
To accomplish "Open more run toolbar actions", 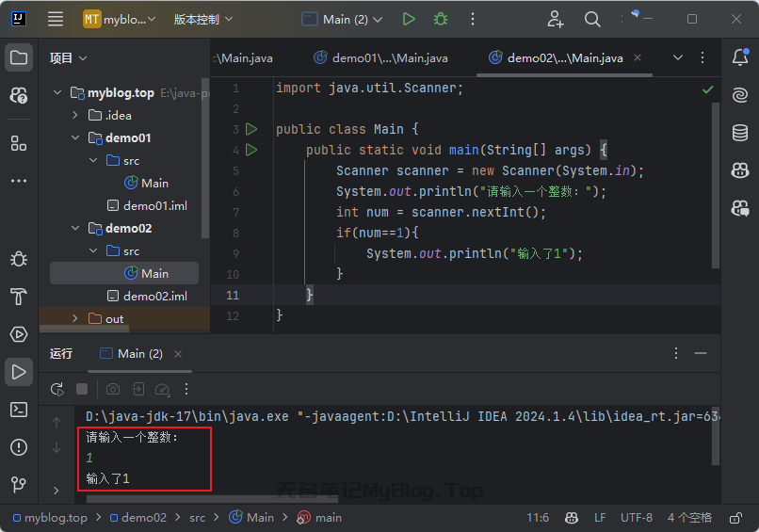I will click(186, 389).
